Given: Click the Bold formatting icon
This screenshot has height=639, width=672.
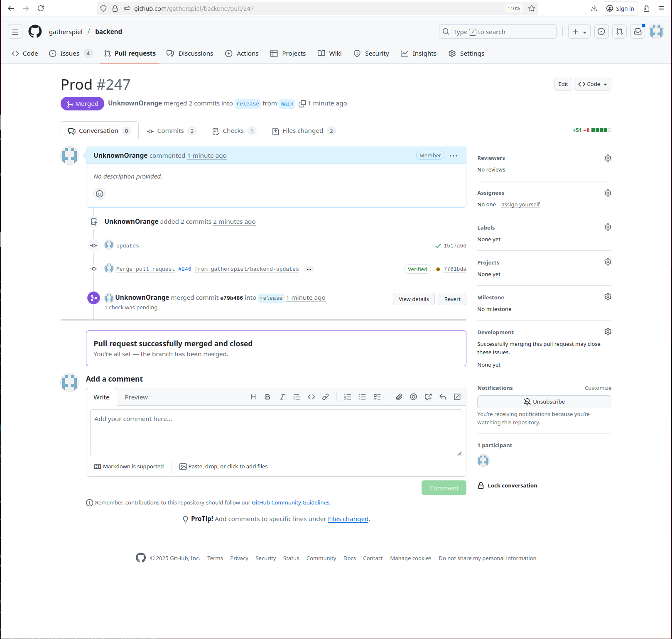Looking at the screenshot, I should pos(267,397).
